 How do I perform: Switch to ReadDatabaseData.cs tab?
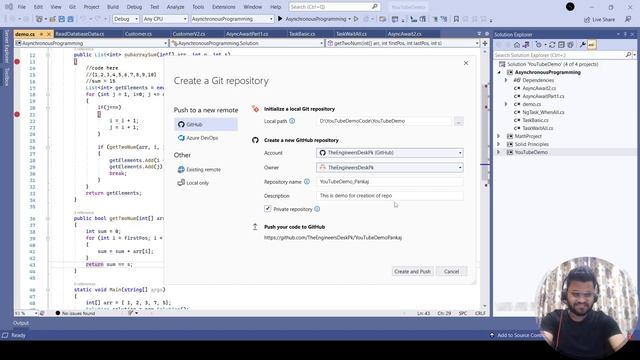tap(80, 34)
